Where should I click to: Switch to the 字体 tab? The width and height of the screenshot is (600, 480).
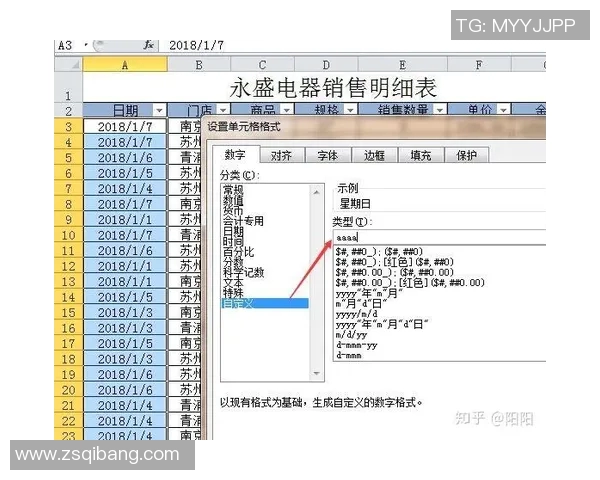328,155
